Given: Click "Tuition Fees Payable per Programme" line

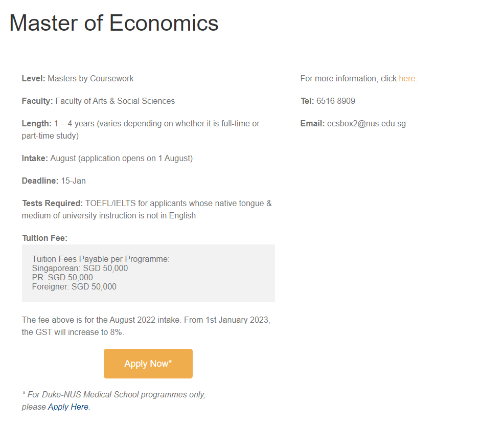Looking at the screenshot, I should click(101, 259).
